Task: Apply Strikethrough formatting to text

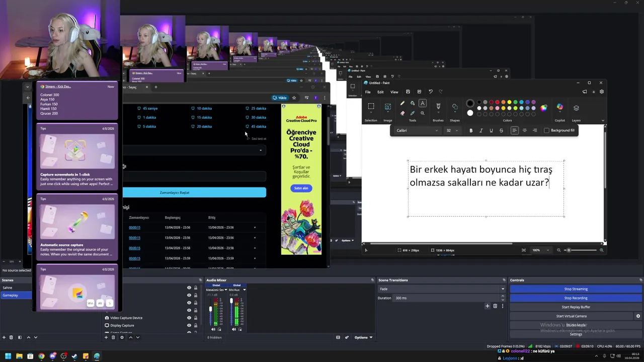Action: [501, 130]
